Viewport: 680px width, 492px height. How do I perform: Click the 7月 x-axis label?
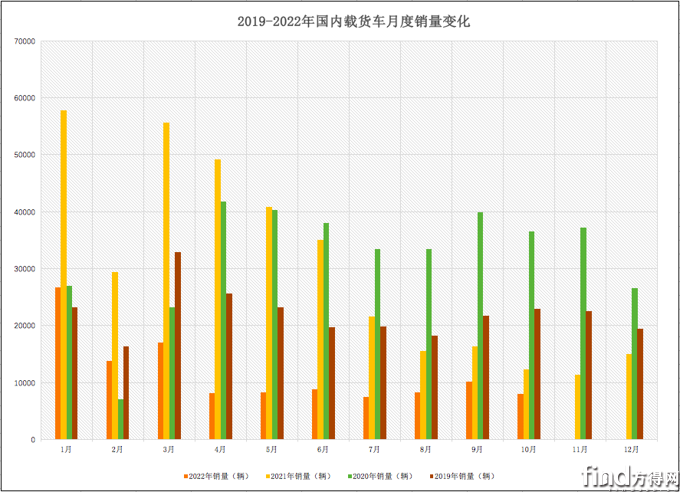tap(374, 449)
